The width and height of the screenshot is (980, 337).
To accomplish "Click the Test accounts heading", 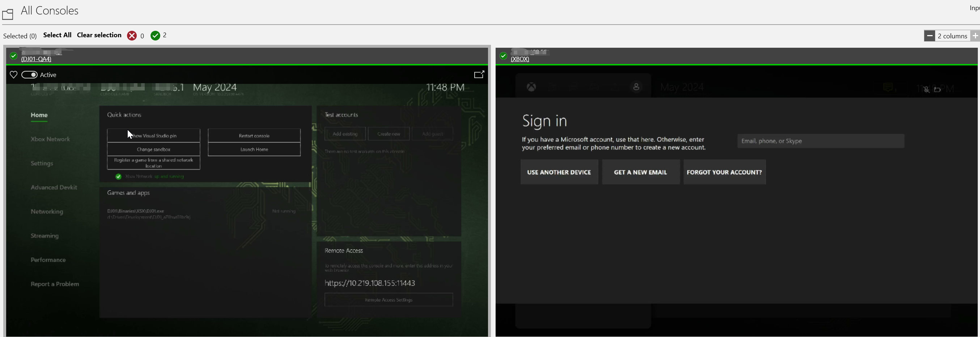I will point(341,115).
